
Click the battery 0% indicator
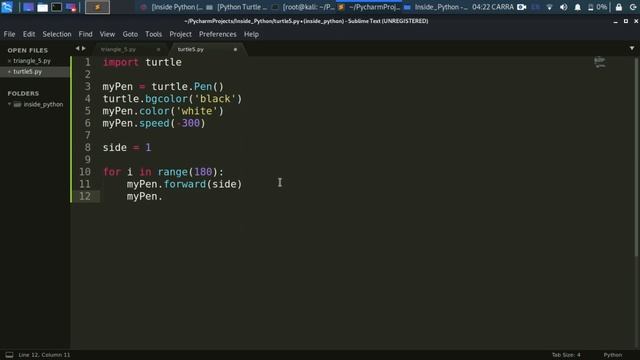click(597, 7)
